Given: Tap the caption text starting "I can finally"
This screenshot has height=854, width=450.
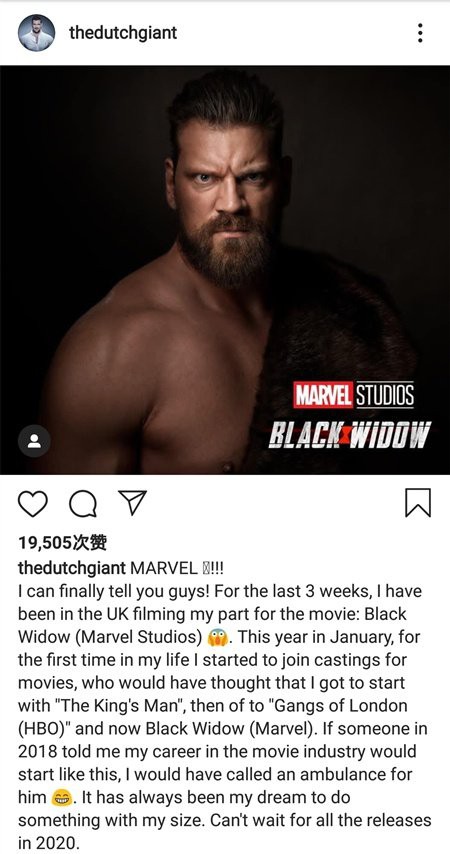Looking at the screenshot, I should click(225, 717).
